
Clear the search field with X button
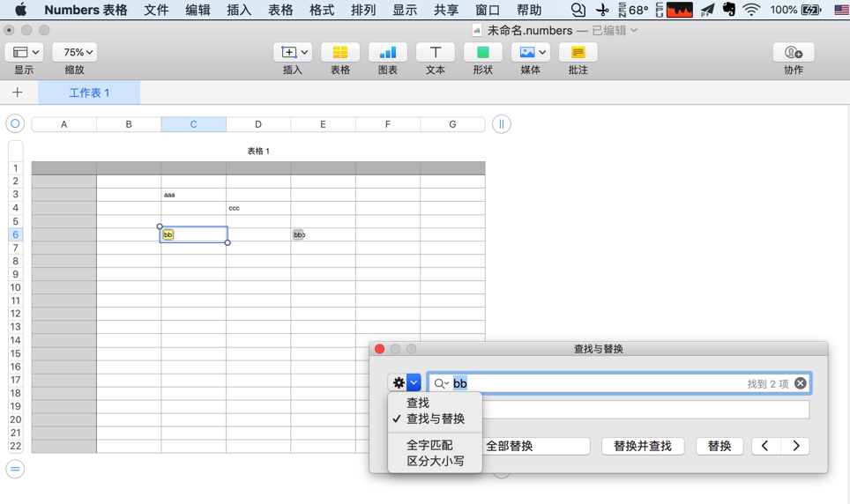tap(800, 383)
